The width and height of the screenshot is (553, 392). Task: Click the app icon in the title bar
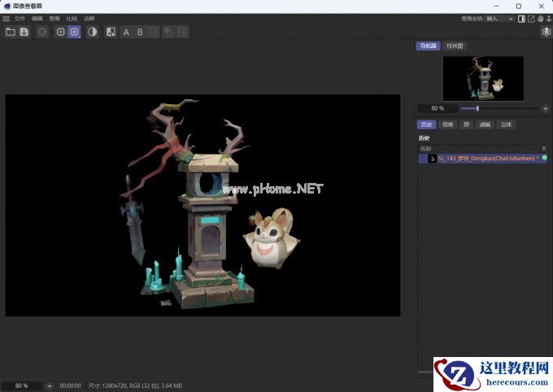7,6
